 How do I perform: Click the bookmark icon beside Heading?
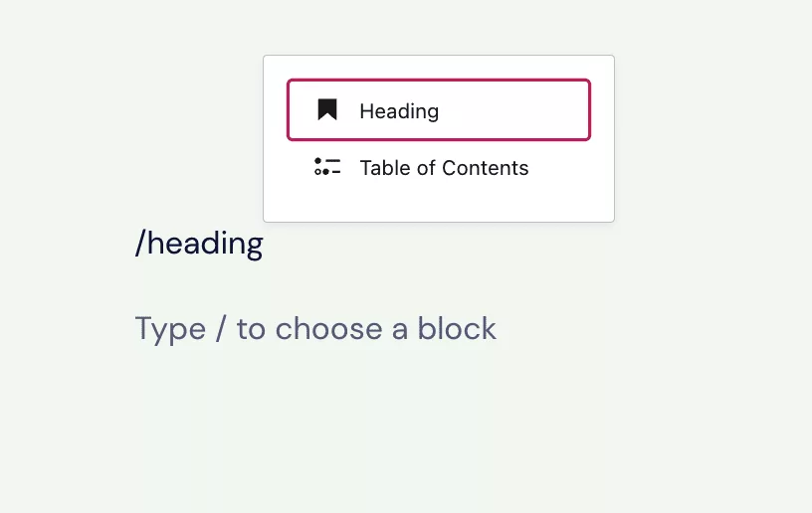(x=327, y=109)
